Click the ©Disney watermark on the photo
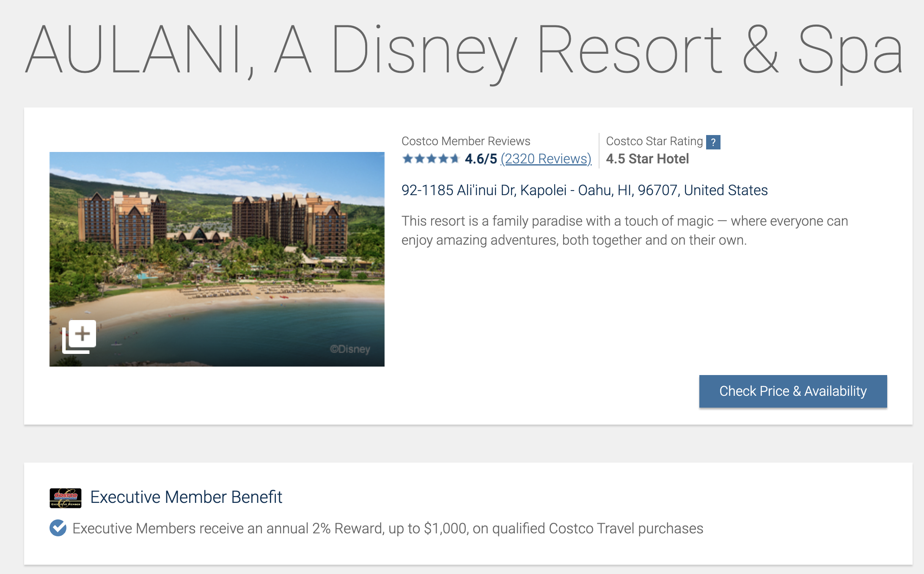The image size is (924, 574). click(x=350, y=349)
